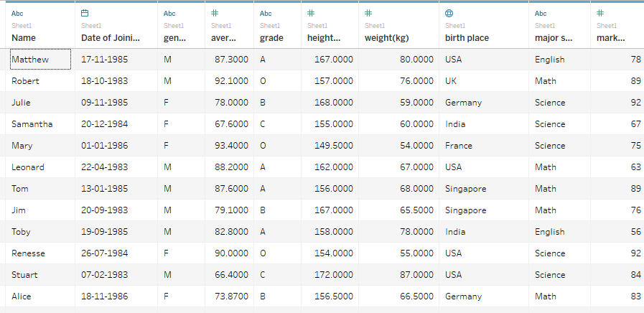This screenshot has height=313, width=644.
Task: Click the number type icon for height column
Action: (311, 13)
